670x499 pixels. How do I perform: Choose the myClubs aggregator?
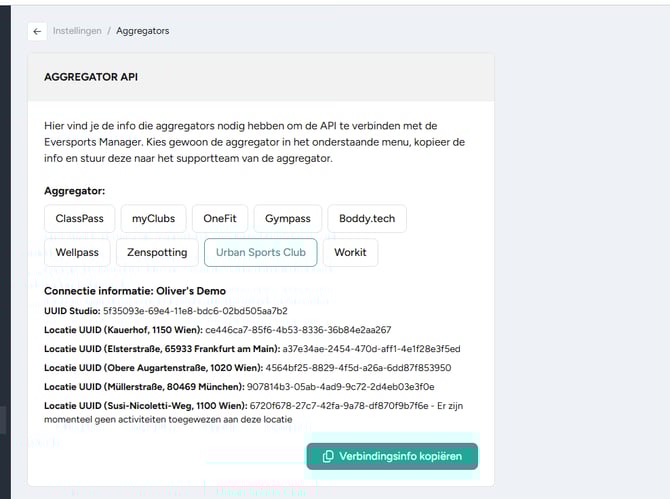152,218
